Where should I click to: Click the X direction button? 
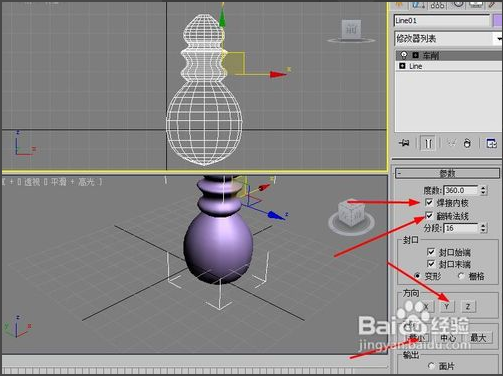click(426, 307)
